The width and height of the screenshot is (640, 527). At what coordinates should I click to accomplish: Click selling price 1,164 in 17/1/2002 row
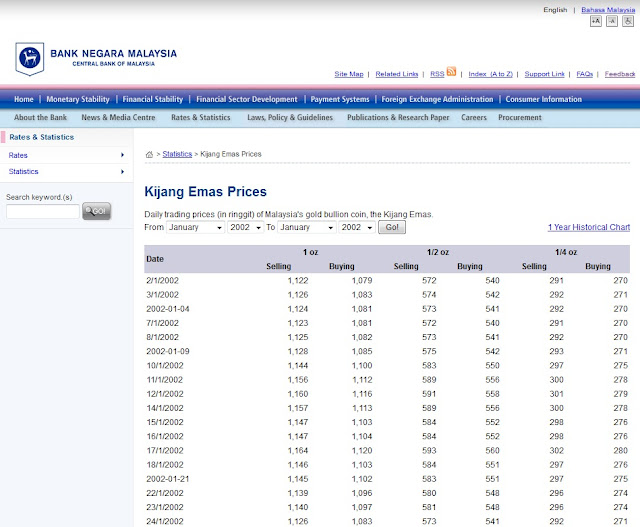[x=298, y=451]
